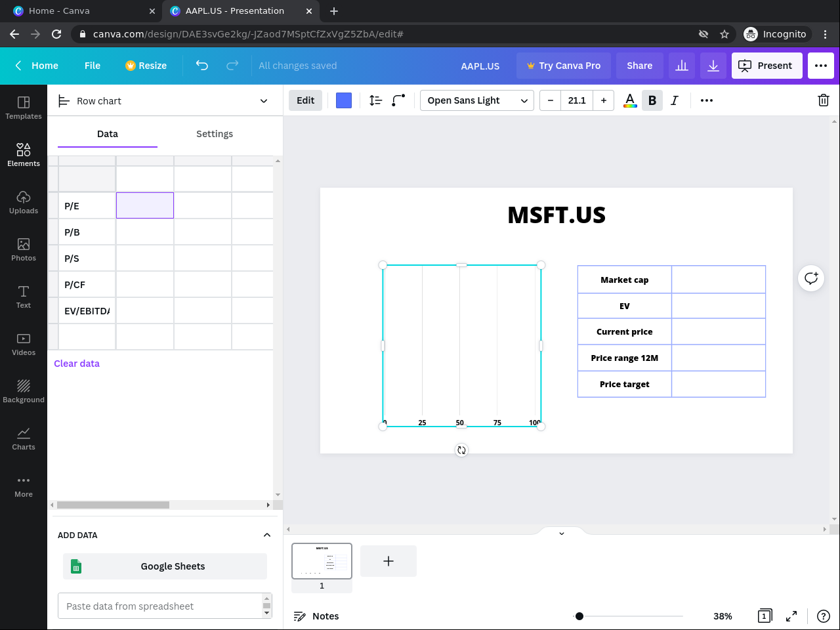Go back to Home
The width and height of the screenshot is (840, 630).
tap(37, 66)
